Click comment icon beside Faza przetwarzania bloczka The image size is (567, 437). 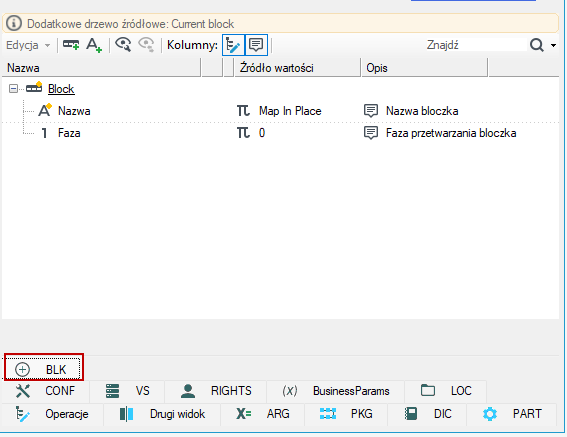[371, 133]
